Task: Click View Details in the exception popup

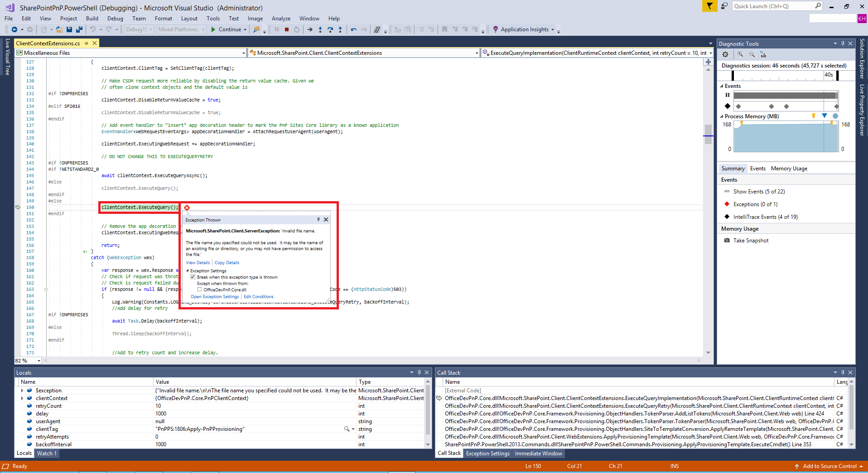Action: tap(198, 262)
